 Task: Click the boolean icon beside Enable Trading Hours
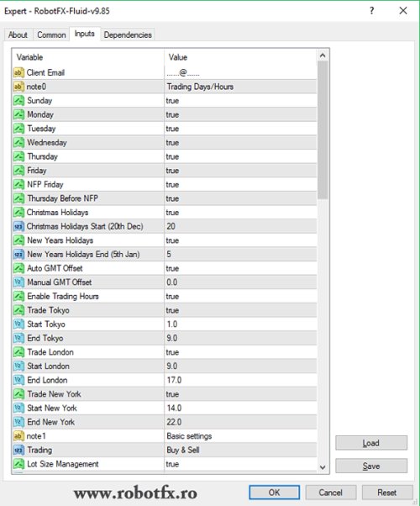pyautogui.click(x=18, y=296)
